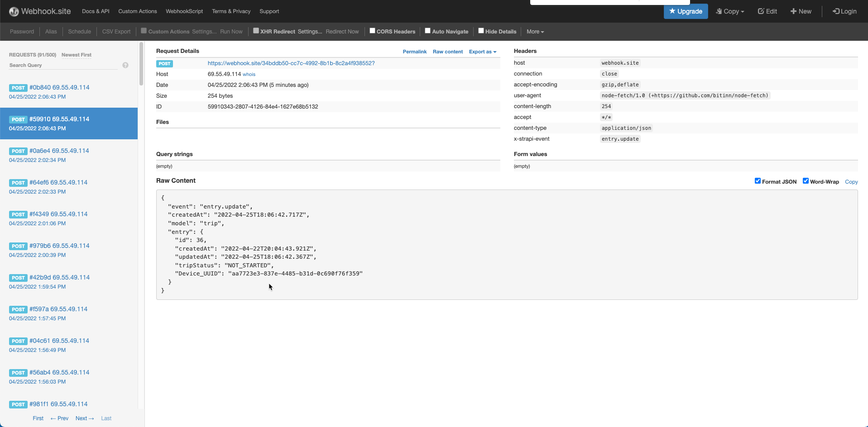
Task: Click the Edit pencil icon
Action: click(760, 11)
